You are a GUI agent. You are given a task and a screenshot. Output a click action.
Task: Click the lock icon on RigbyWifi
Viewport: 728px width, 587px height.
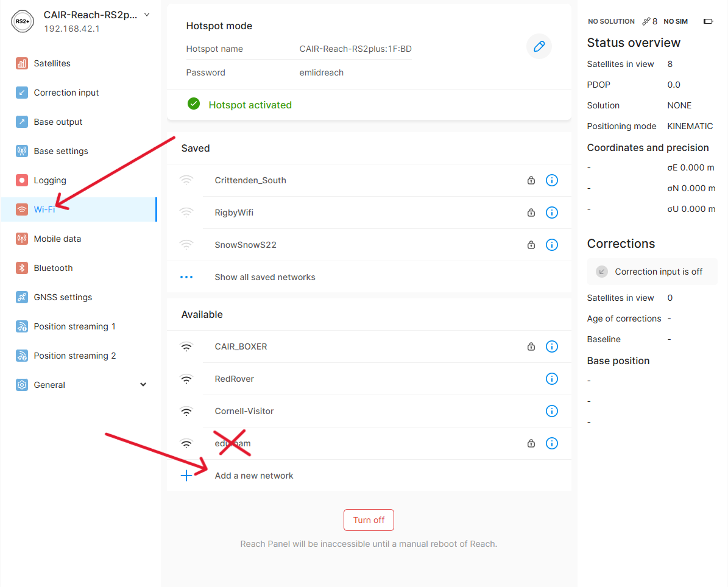coord(531,213)
